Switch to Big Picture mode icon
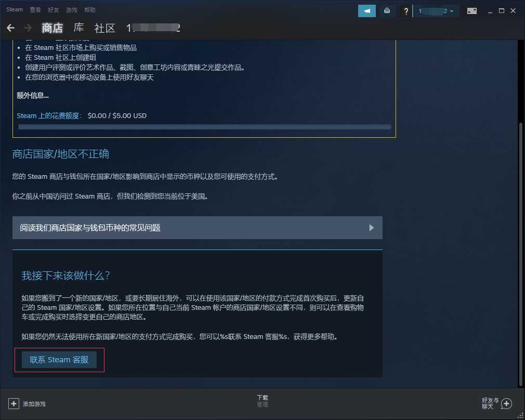 [x=472, y=11]
